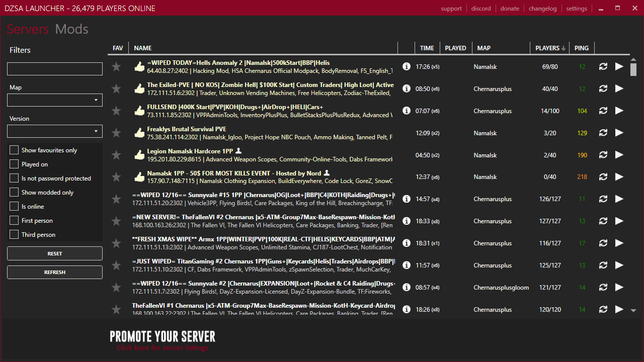Click thumbs-up icon on Freaklys Brutal Survival PVE

tap(139, 133)
